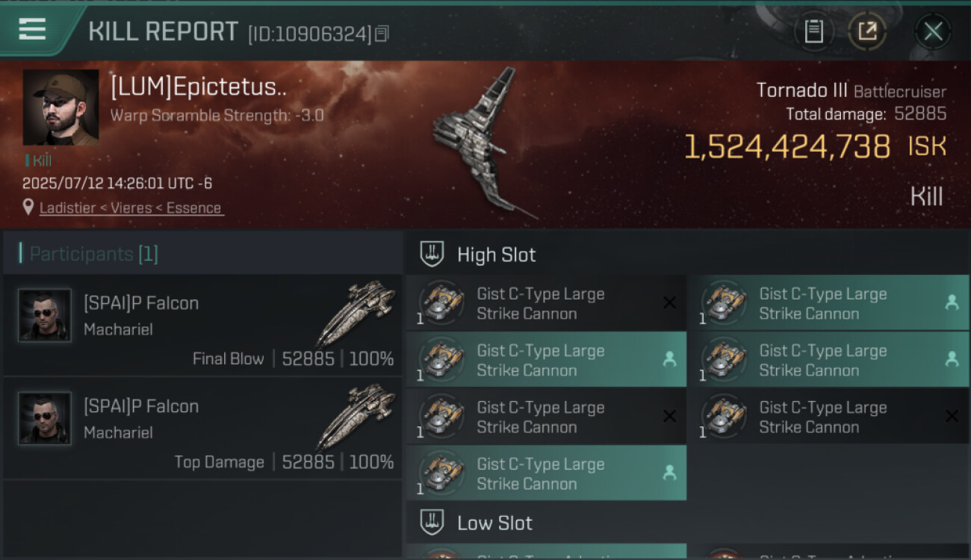Image resolution: width=971 pixels, height=560 pixels.
Task: Click the clipboard copy report icon
Action: (813, 31)
